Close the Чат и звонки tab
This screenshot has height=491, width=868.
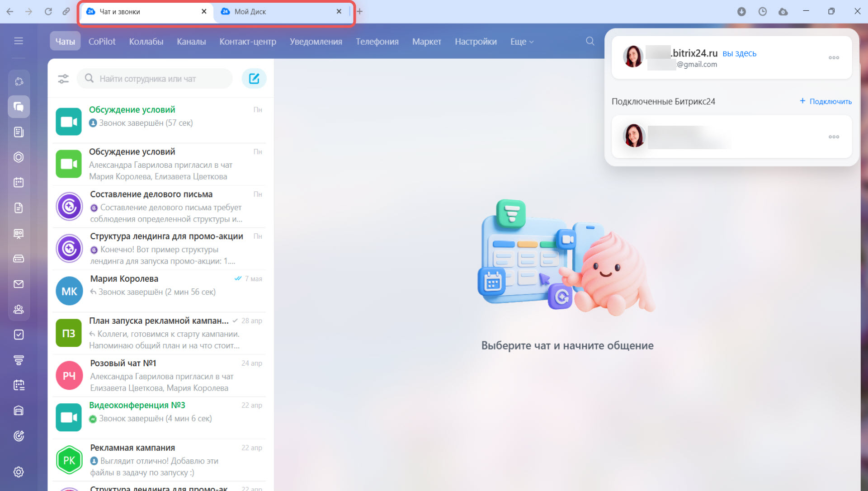(204, 11)
